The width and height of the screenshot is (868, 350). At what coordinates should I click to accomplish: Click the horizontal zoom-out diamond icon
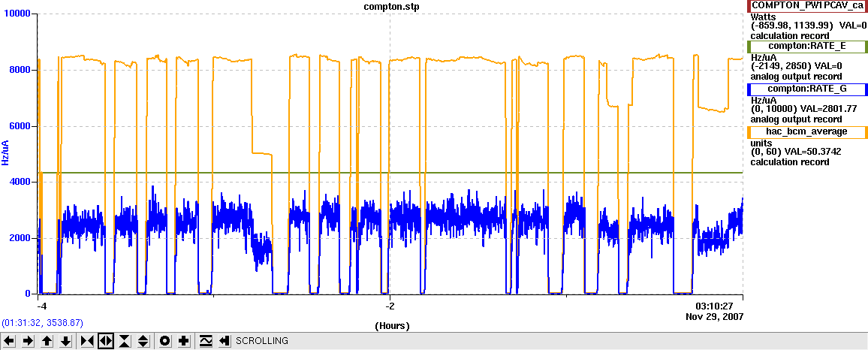point(106,340)
